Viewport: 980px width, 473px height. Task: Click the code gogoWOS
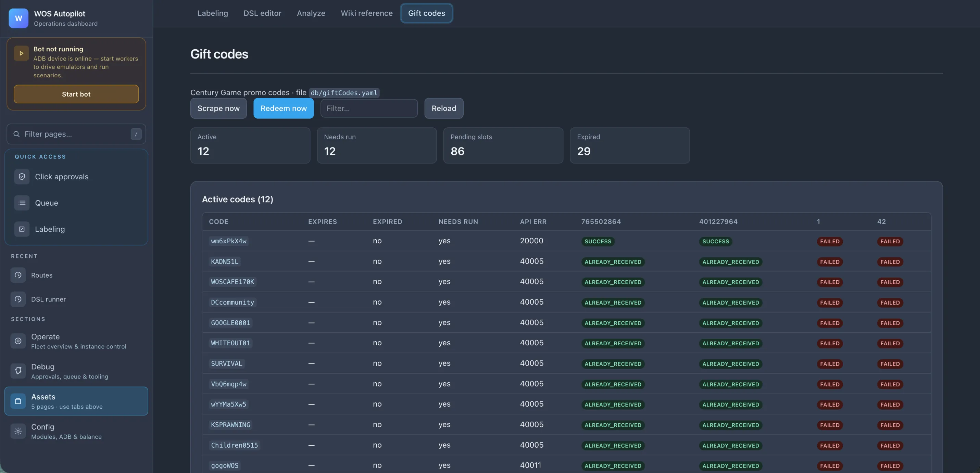pos(225,465)
